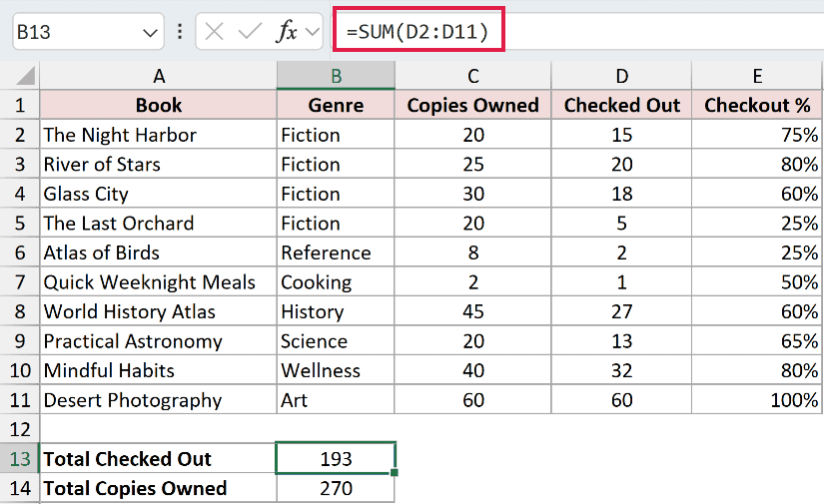Select 'World History Atlas' cell
Viewport: 824px width, 504px height.
click(158, 311)
